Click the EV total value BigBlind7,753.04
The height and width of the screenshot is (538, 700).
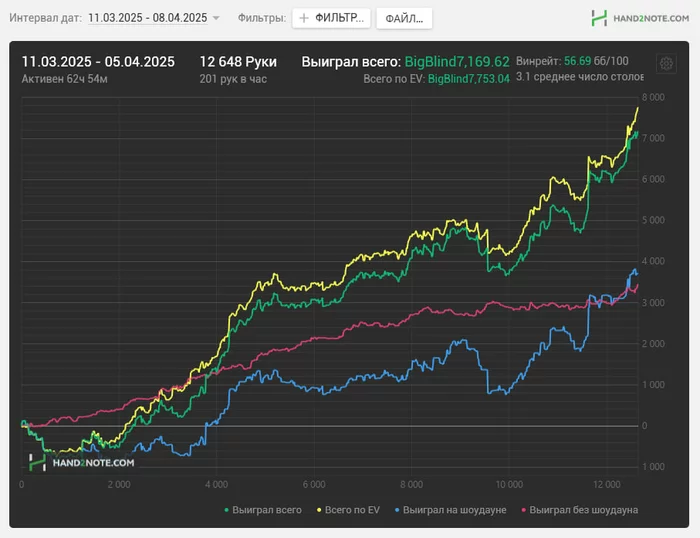tap(469, 79)
